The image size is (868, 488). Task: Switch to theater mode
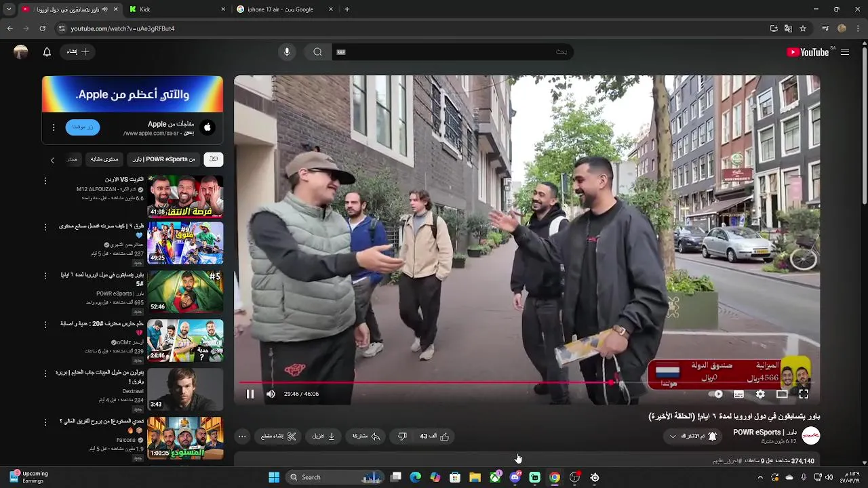pyautogui.click(x=782, y=394)
